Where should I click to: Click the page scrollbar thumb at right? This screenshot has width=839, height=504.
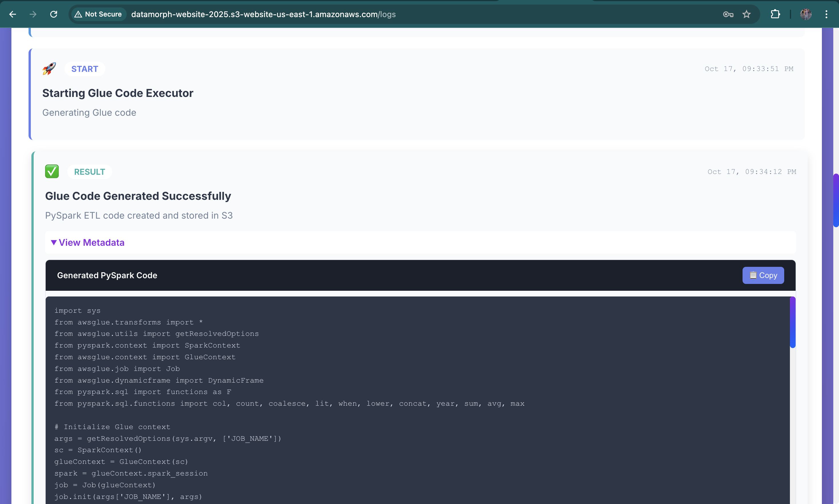pyautogui.click(x=836, y=200)
